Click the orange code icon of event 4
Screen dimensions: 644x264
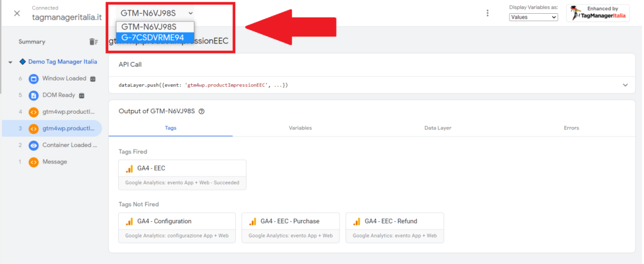coord(34,112)
